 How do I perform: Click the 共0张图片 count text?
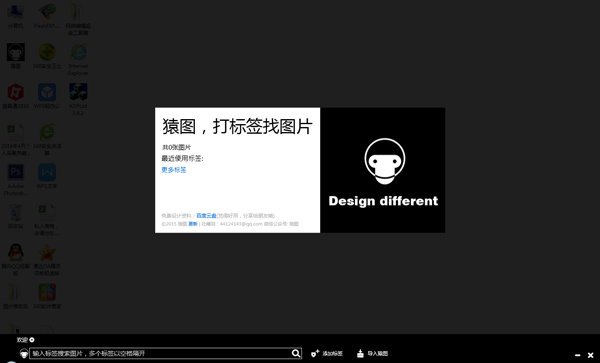point(176,147)
